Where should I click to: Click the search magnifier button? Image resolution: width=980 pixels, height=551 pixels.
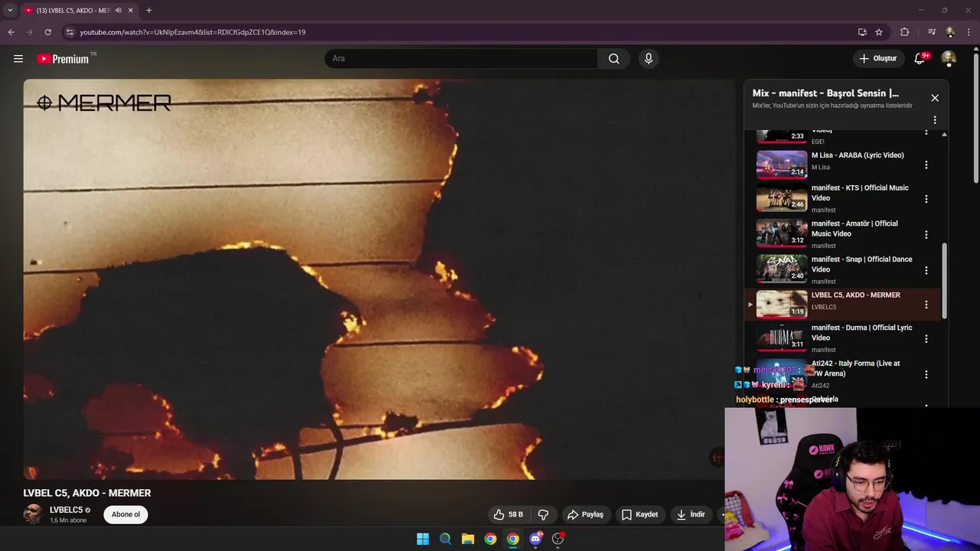coord(614,59)
